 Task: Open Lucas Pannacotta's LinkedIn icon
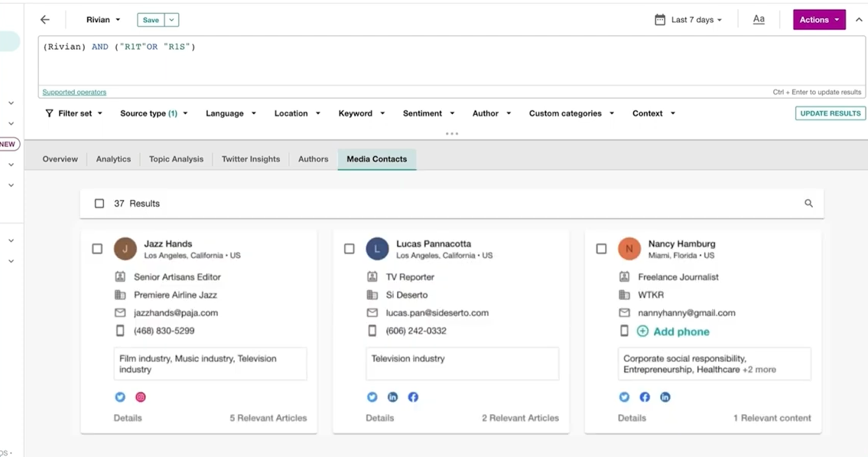tap(392, 397)
